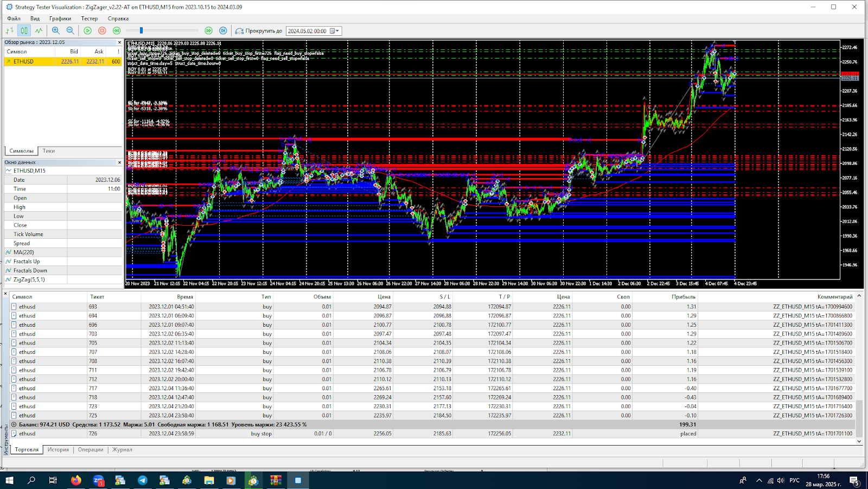Switch chart to bar chart mode
This screenshot has width=868, height=489.
pos(10,31)
